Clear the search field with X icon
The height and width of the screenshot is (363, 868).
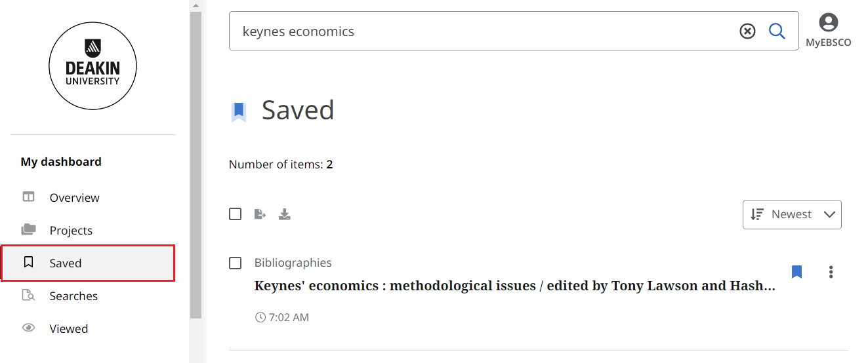747,31
